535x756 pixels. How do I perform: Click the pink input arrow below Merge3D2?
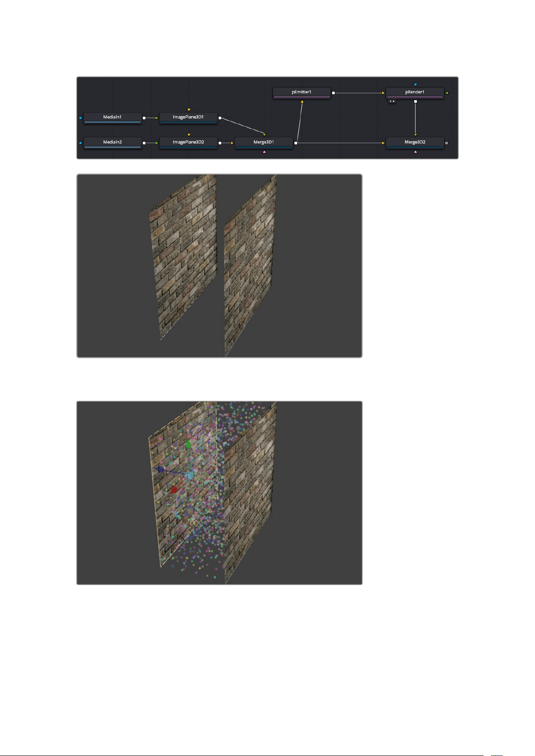pyautogui.click(x=416, y=152)
